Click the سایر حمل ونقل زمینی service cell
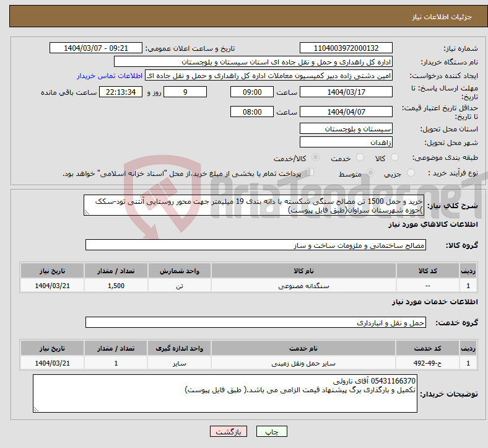Screen dimensions: 488x448 click(x=303, y=363)
